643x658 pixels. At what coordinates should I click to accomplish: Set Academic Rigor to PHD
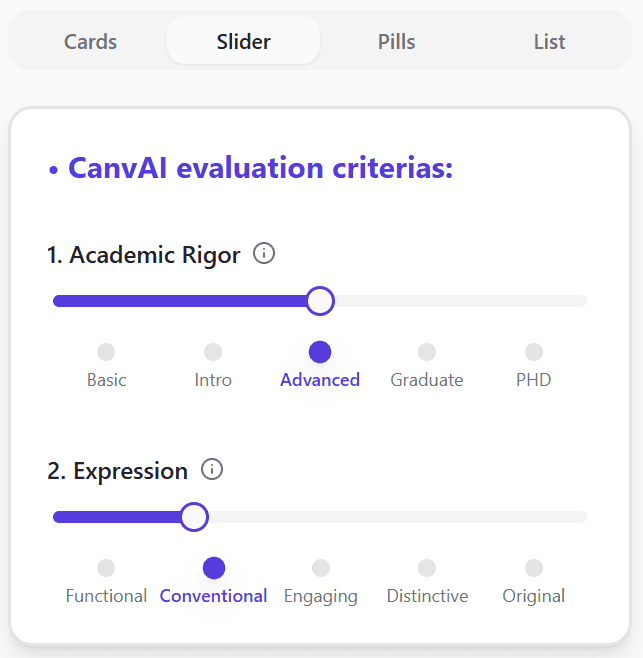click(534, 352)
